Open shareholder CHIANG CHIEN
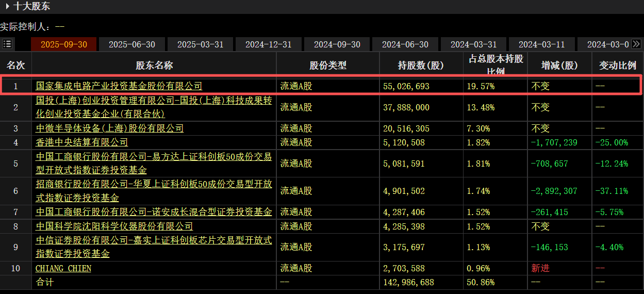This screenshot has height=294, width=644. point(63,268)
